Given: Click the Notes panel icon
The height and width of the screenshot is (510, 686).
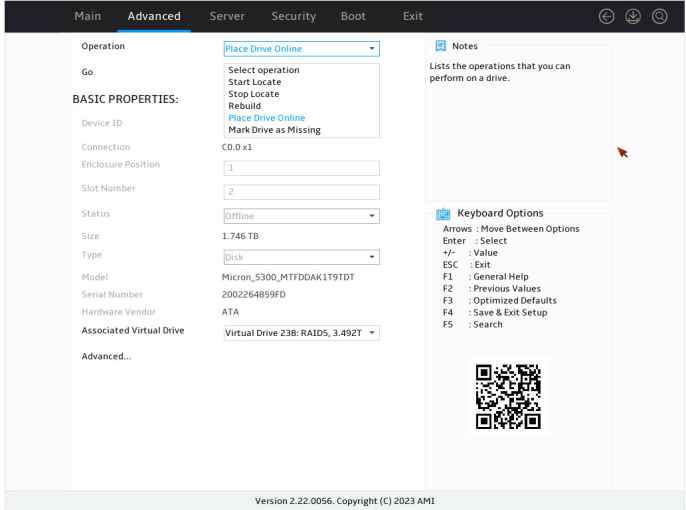Looking at the screenshot, I should [441, 46].
